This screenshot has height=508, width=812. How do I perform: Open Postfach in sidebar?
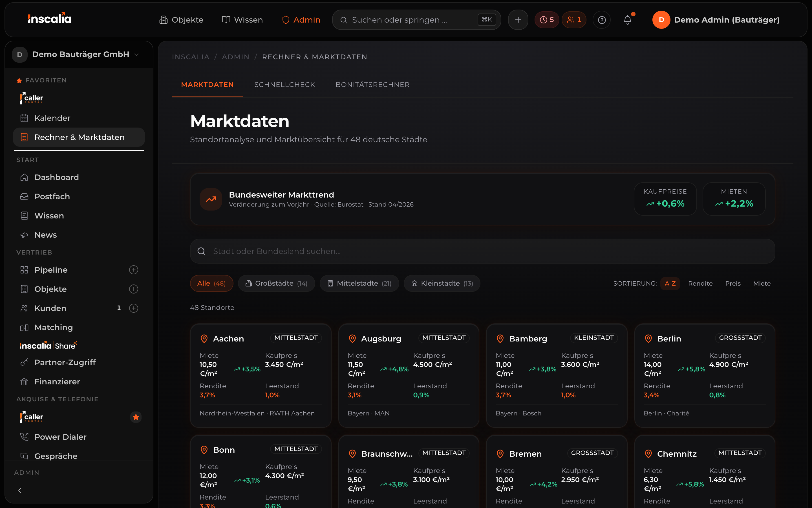[79, 196]
